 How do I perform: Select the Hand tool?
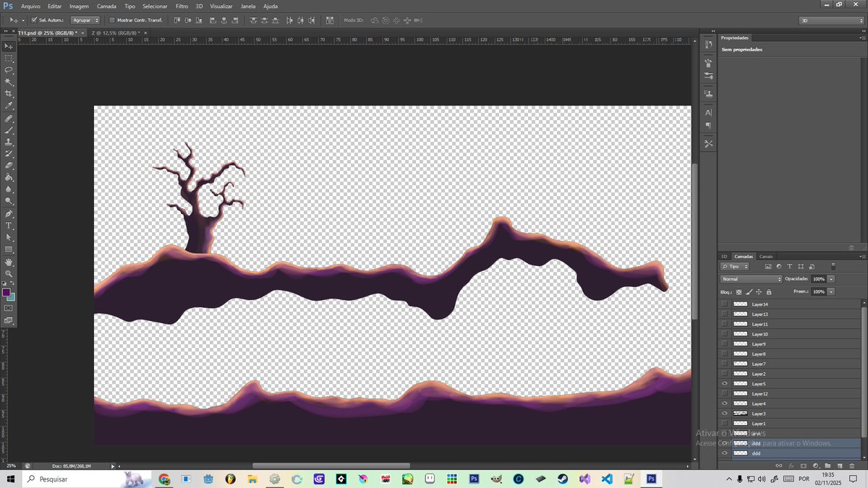9,262
